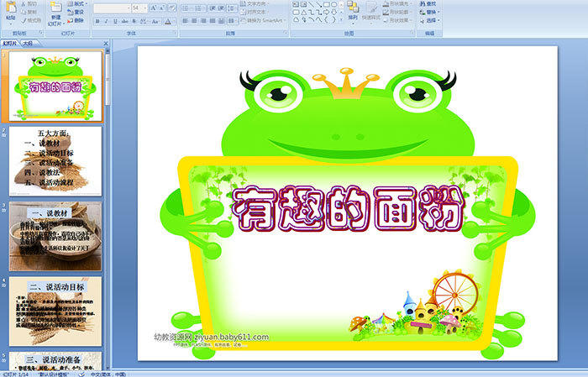Select the Arrow line shape
The height and width of the screenshot is (377, 588).
tap(318, 4)
